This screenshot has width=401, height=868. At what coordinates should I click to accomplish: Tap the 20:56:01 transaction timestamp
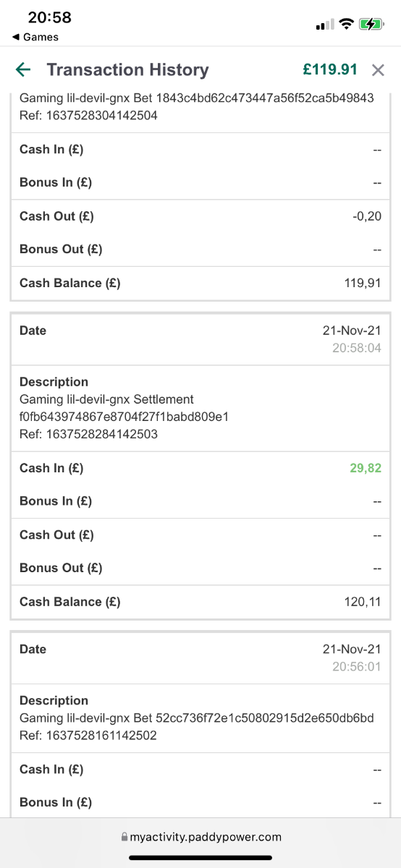(x=357, y=666)
